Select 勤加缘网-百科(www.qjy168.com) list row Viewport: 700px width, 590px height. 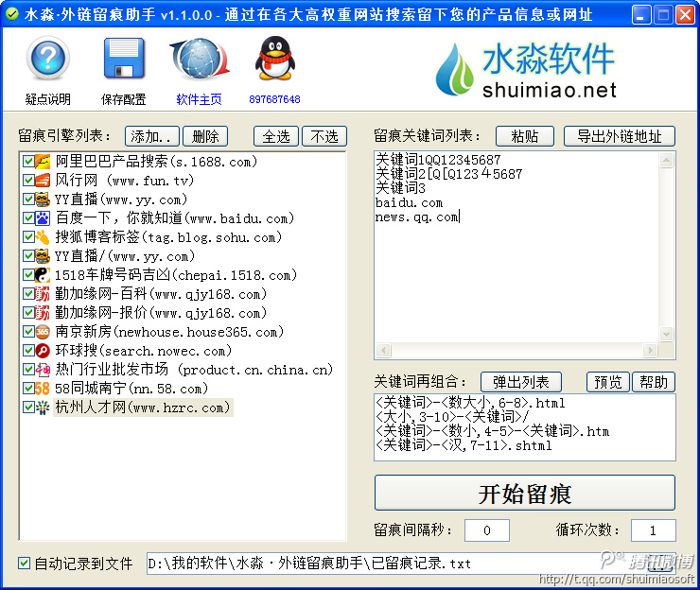click(x=161, y=294)
